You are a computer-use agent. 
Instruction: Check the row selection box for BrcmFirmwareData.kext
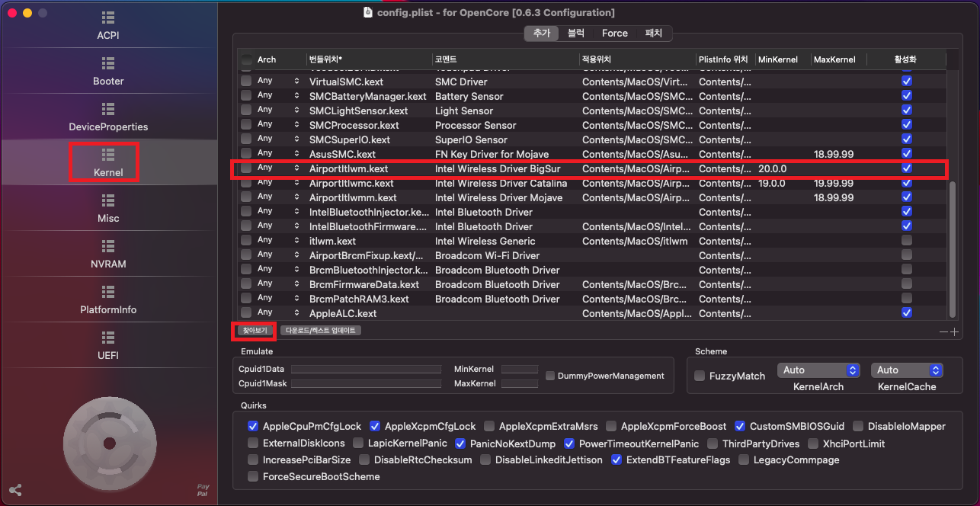(246, 284)
